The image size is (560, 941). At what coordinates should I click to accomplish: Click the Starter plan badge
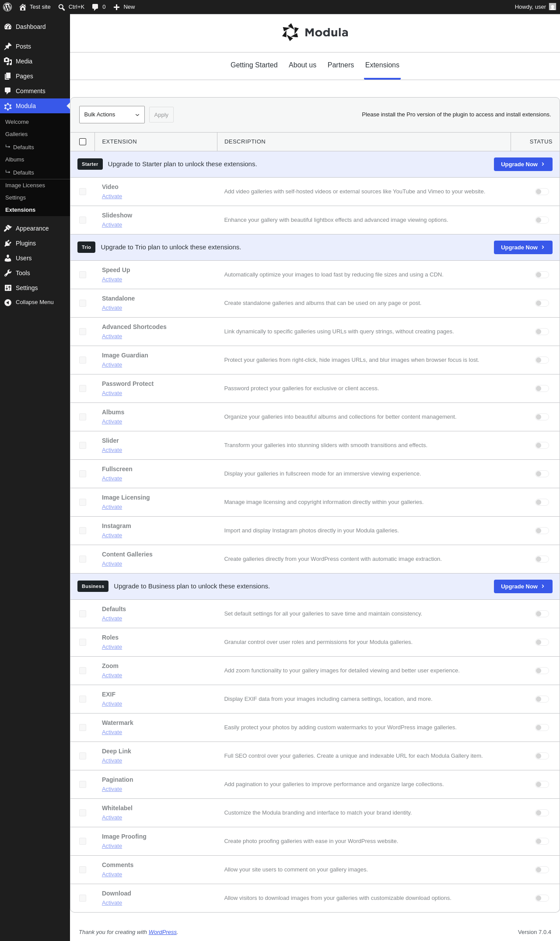90,164
